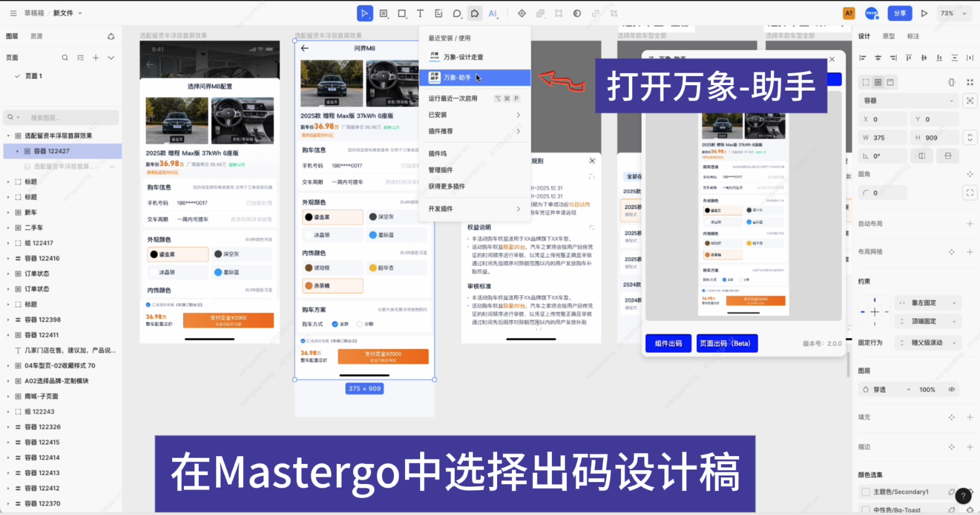Open the 万象-设计走查 plugin menu item
The width and height of the screenshot is (980, 515).
[474, 57]
